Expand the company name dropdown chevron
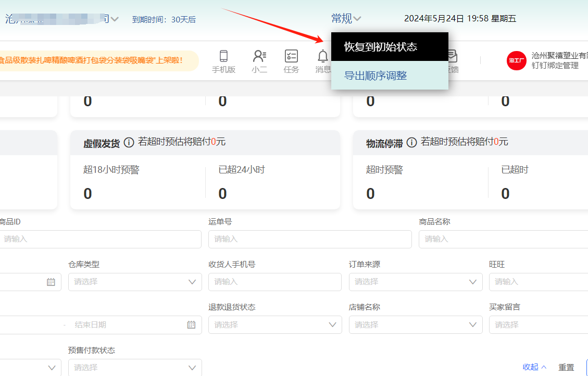 click(115, 19)
